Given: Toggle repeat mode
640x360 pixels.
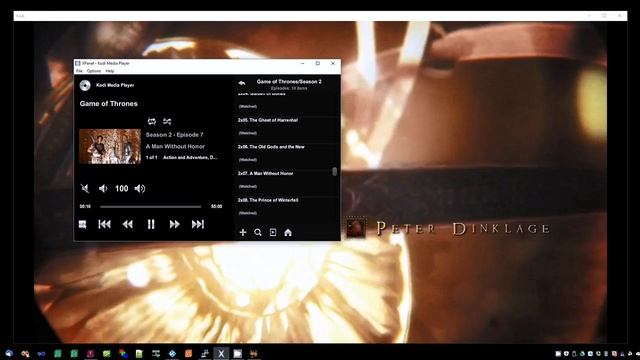Looking at the screenshot, I should click(152, 121).
